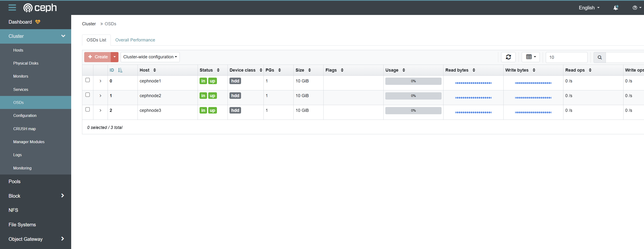Check the checkbox for OSD 0 cephnode1
644x249 pixels.
pyautogui.click(x=88, y=80)
